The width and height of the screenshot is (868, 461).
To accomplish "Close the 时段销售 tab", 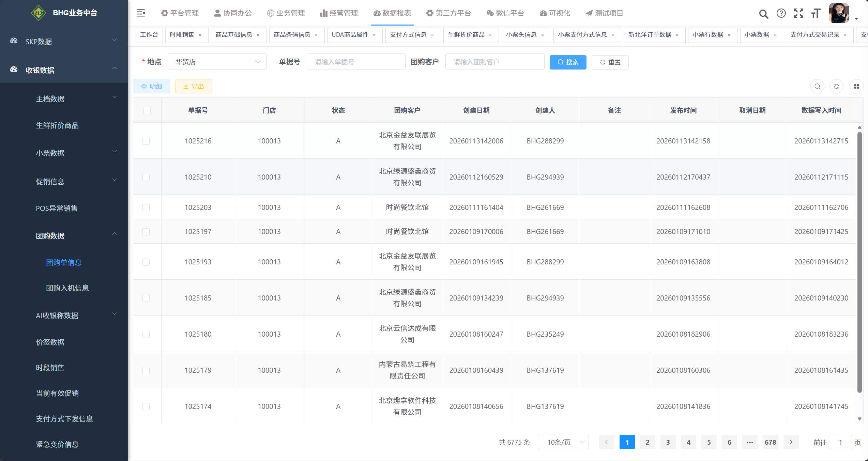I will [200, 35].
